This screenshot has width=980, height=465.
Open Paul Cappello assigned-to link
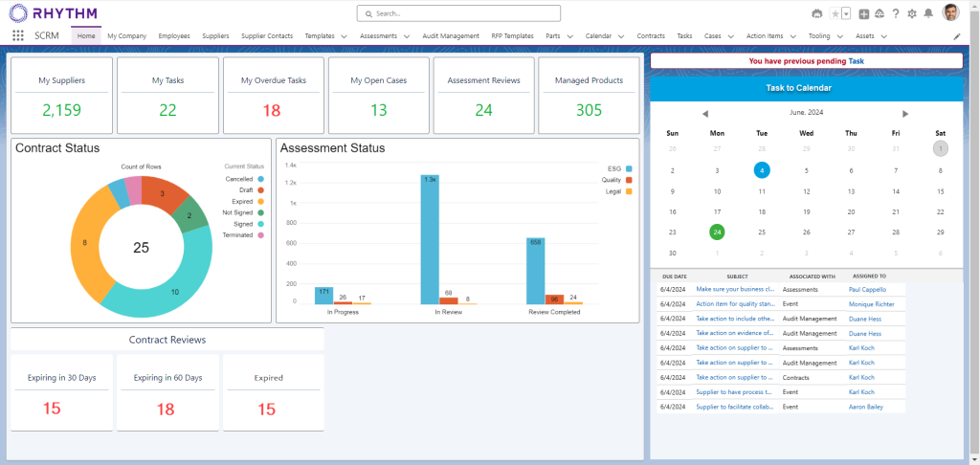point(867,288)
